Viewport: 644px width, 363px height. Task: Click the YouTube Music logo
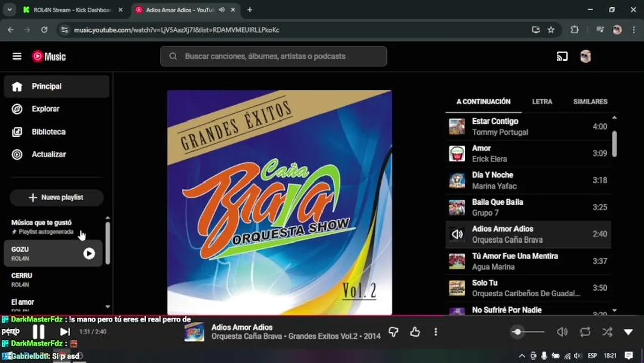tap(49, 56)
